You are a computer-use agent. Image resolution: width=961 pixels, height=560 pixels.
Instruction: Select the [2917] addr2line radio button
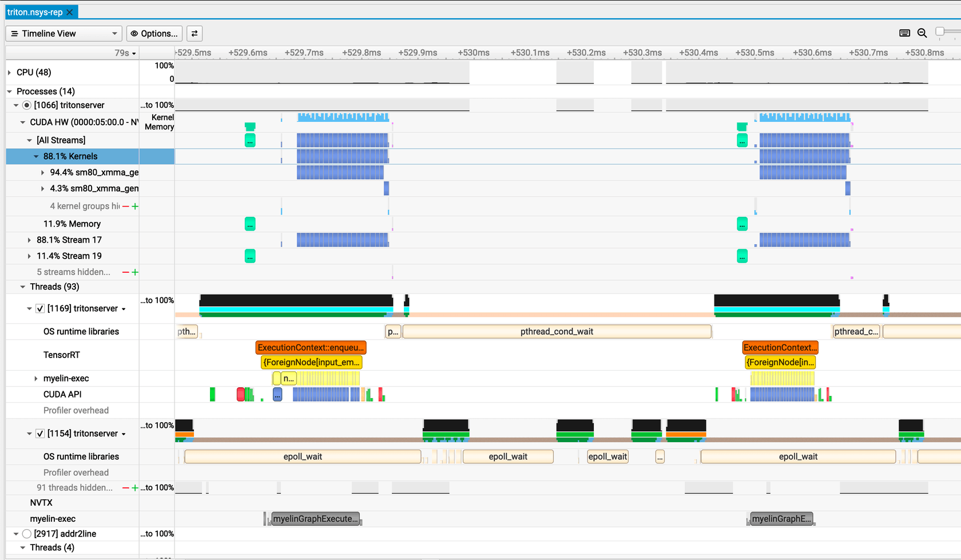[26, 533]
